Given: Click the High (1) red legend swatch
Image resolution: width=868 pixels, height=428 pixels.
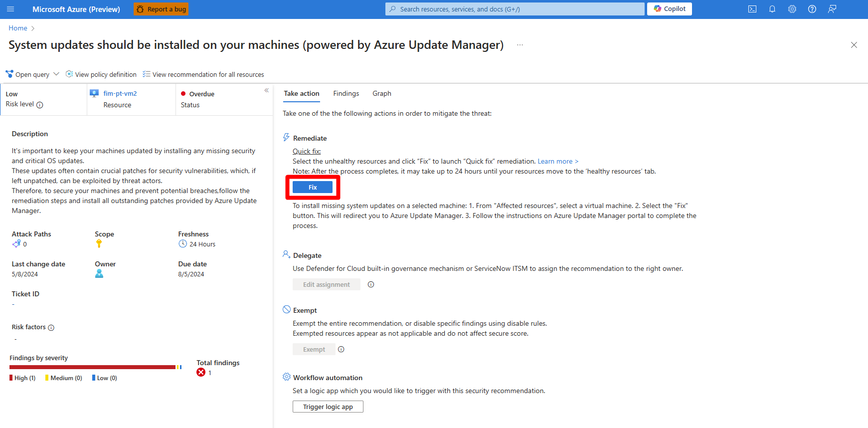Looking at the screenshot, I should click(x=11, y=378).
